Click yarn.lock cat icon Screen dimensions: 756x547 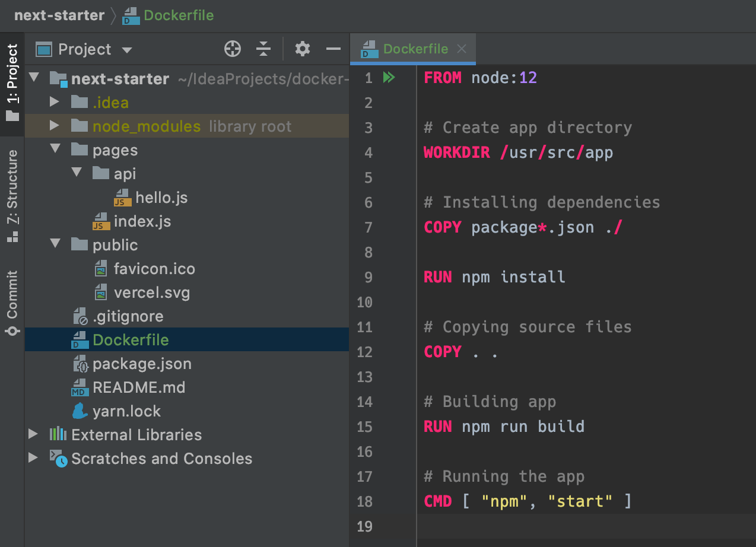coord(80,411)
